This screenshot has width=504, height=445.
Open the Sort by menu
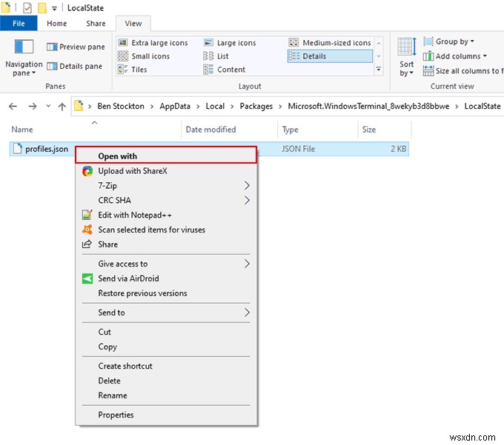[x=407, y=57]
